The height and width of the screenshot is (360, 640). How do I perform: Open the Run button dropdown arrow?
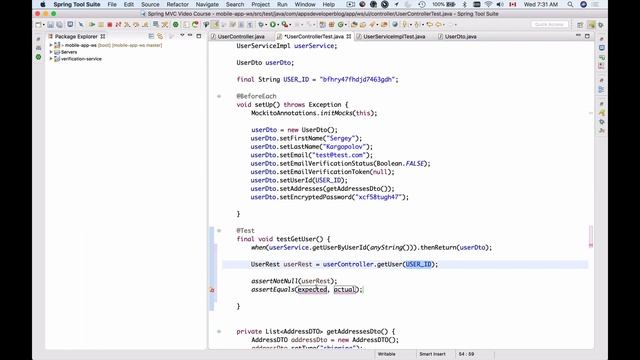tap(278, 25)
